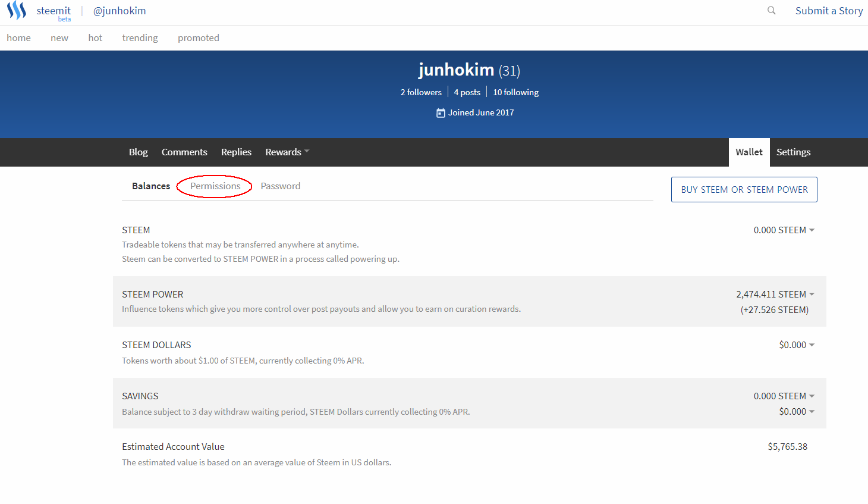
Task: Click the Estimated Account Value label
Action: [173, 447]
